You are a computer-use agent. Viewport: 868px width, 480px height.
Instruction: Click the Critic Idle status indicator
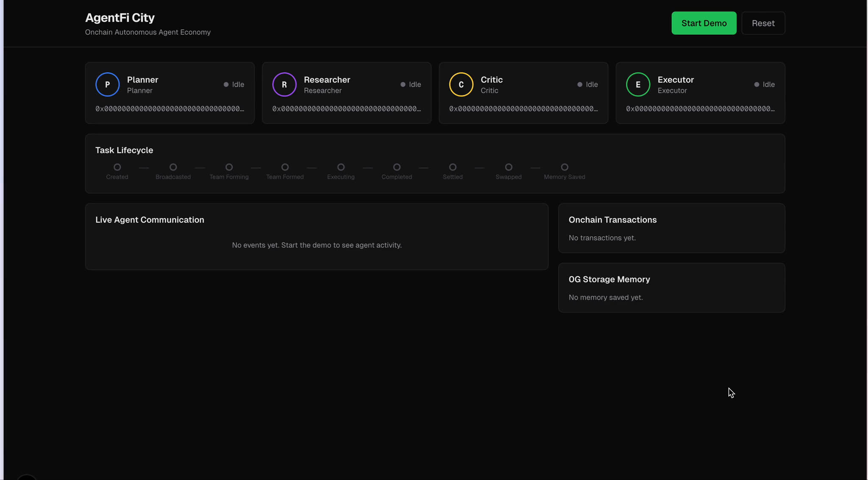(587, 84)
